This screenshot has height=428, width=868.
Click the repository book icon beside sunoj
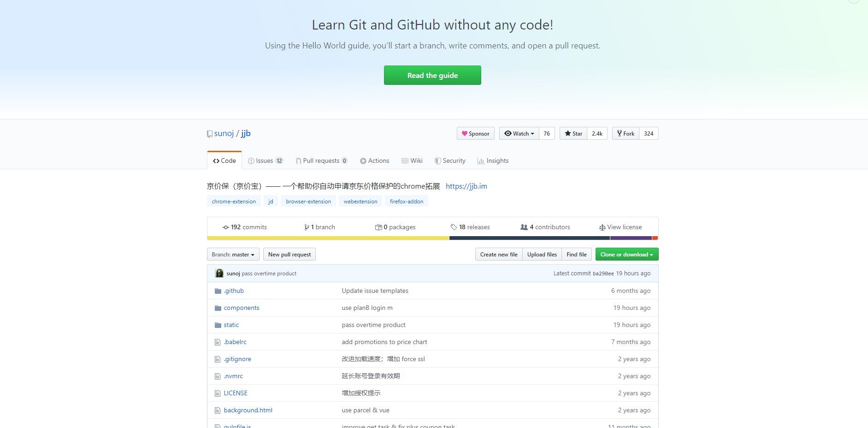[x=210, y=134]
